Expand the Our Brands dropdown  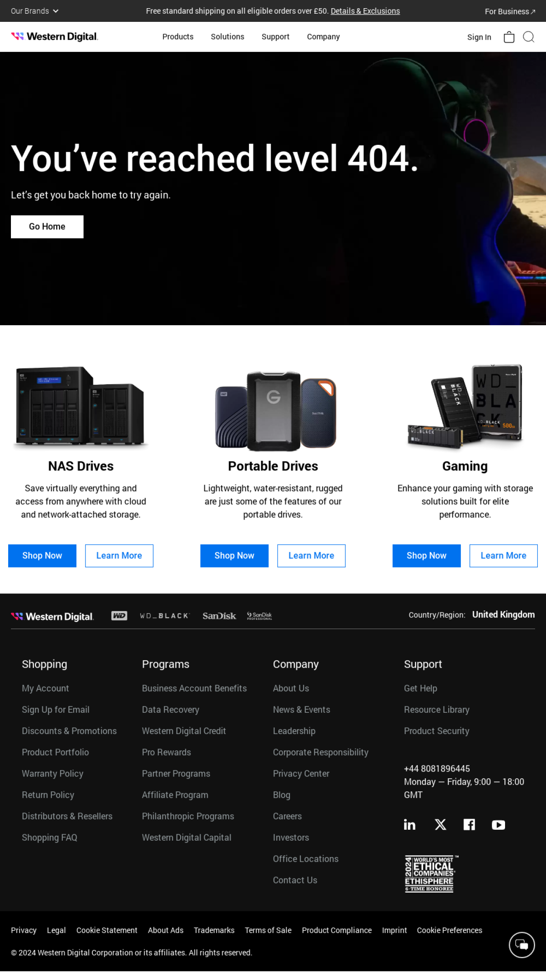35,11
